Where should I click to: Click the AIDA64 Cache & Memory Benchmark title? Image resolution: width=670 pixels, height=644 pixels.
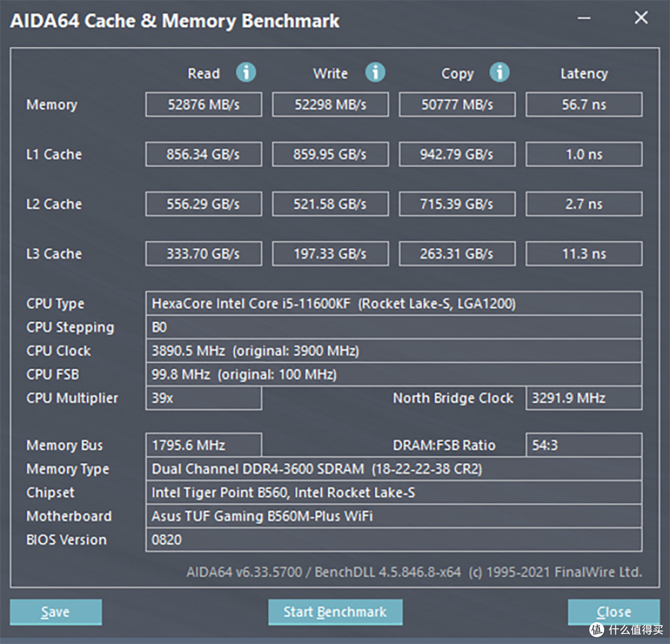point(174,21)
